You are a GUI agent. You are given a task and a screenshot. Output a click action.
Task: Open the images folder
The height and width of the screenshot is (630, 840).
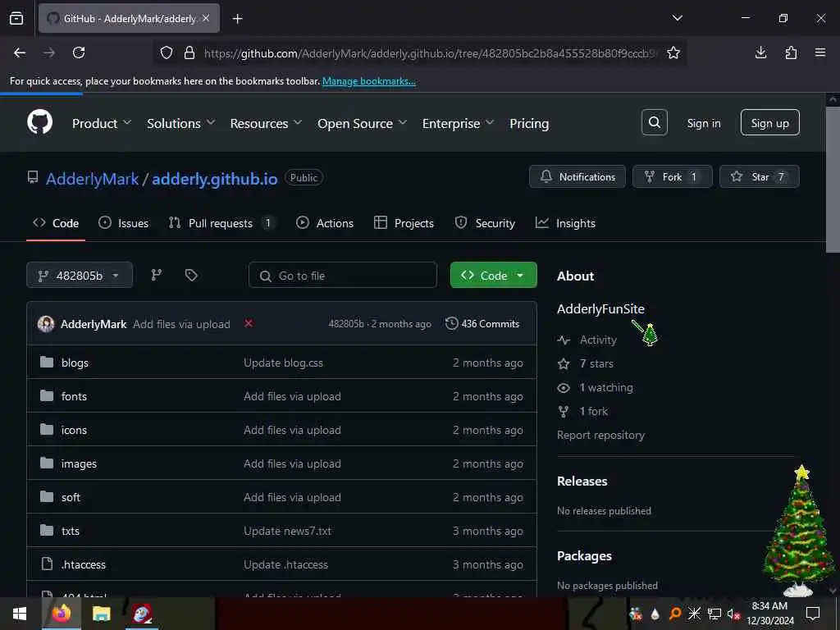click(x=79, y=464)
